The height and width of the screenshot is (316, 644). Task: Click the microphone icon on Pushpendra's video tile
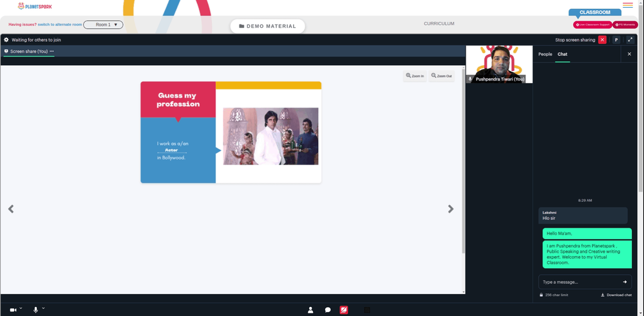[x=470, y=79]
